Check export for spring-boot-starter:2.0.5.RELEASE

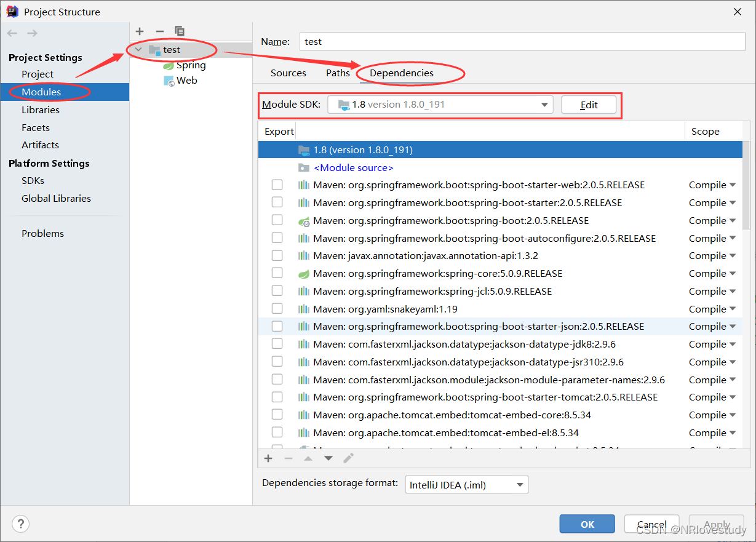click(x=277, y=202)
